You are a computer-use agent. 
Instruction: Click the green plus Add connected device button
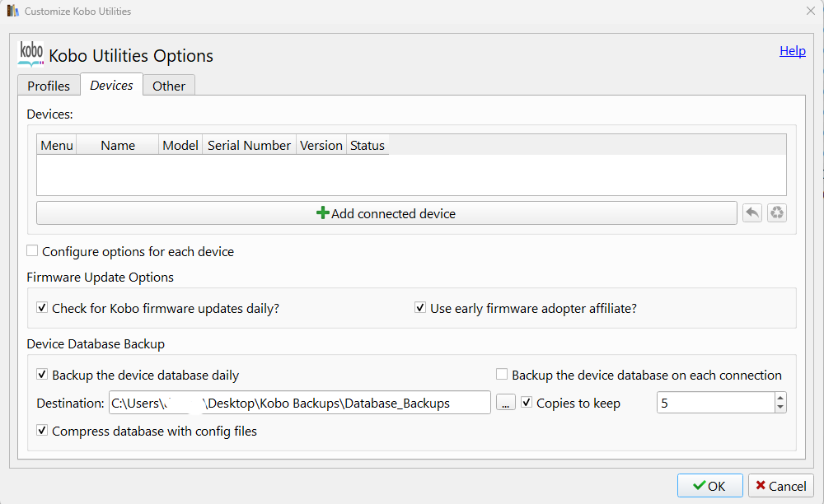click(x=386, y=213)
